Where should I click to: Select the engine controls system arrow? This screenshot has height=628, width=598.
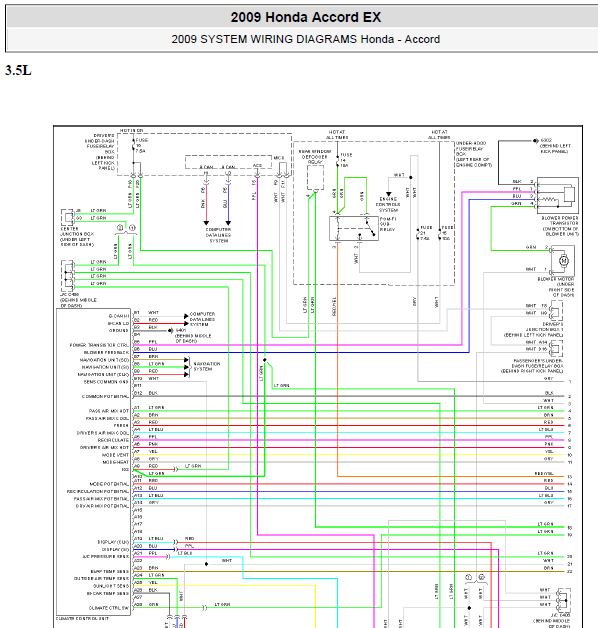(x=389, y=194)
